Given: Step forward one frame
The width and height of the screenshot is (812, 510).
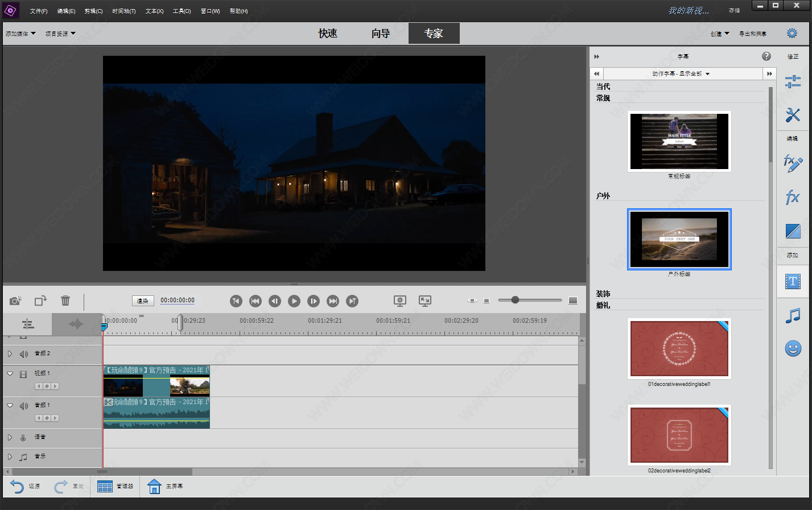Looking at the screenshot, I should [314, 301].
